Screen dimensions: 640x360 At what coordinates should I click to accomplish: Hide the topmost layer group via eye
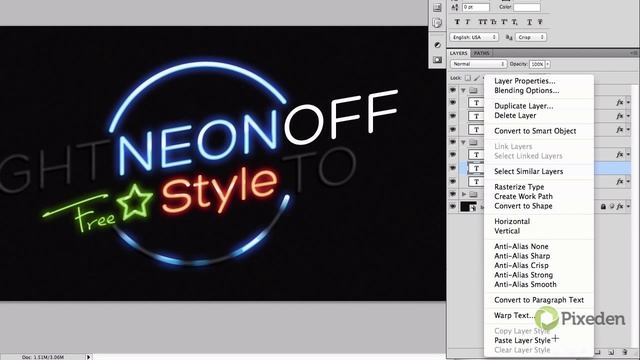(x=453, y=90)
